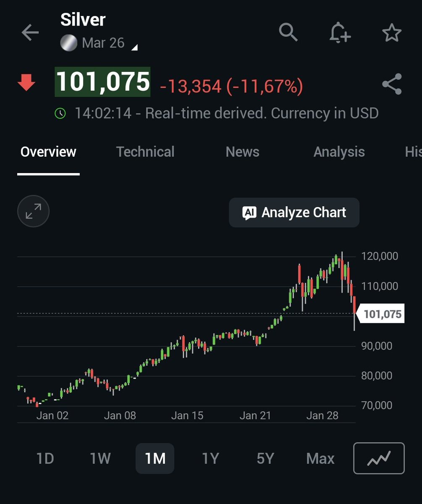Switch chart type with line chart icon
The width and height of the screenshot is (422, 504).
coord(379,458)
